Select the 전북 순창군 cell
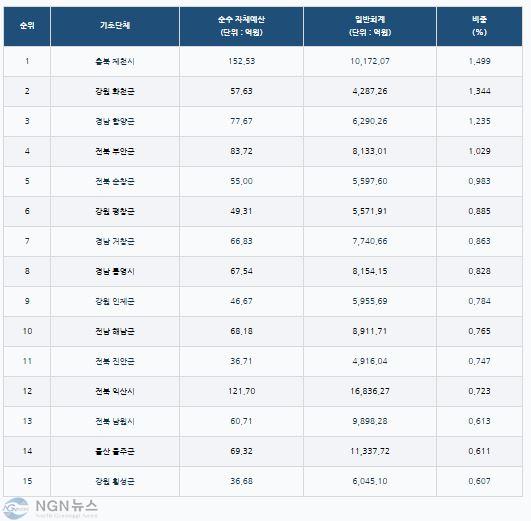The height and width of the screenshot is (521, 531). click(x=115, y=181)
